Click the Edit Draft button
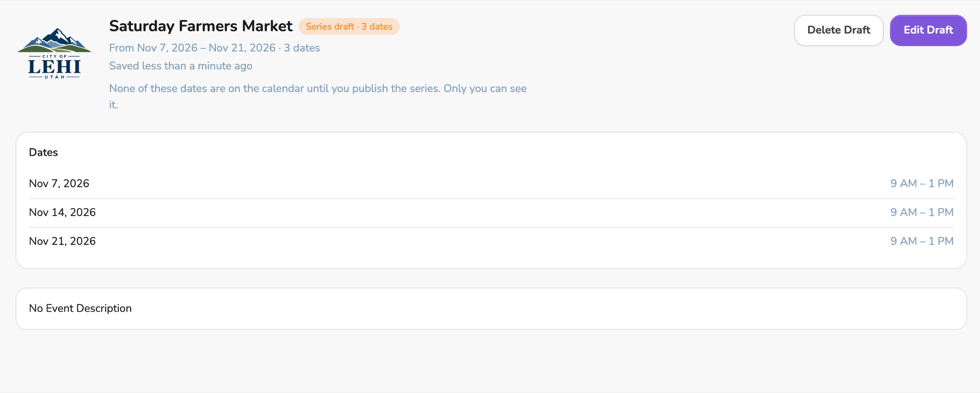The image size is (980, 393). (x=928, y=30)
